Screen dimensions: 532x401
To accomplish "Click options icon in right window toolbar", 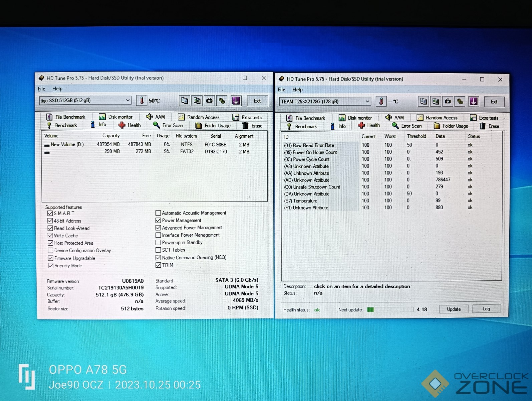I will (460, 101).
